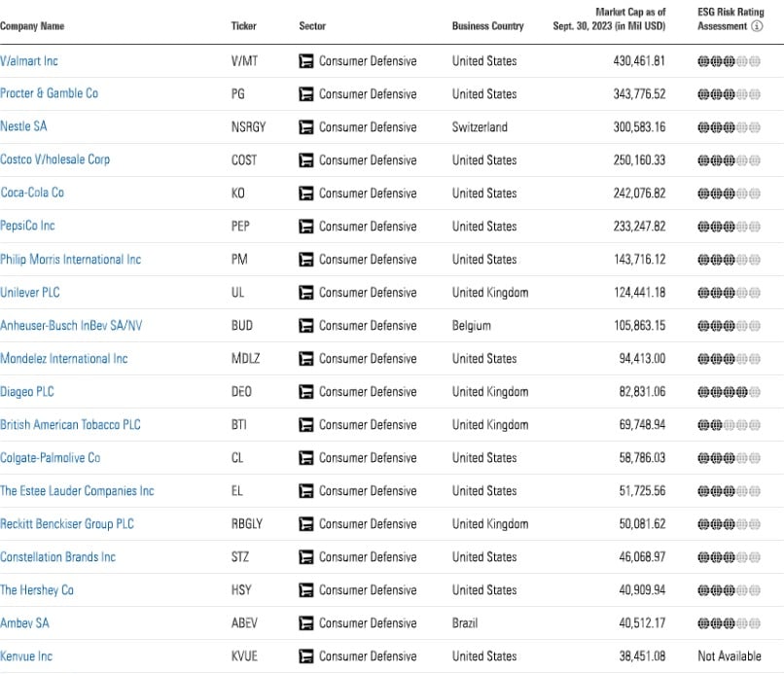The image size is (784, 674).
Task: Click the sector icon in Kenvue Inc row
Action: pos(306,656)
